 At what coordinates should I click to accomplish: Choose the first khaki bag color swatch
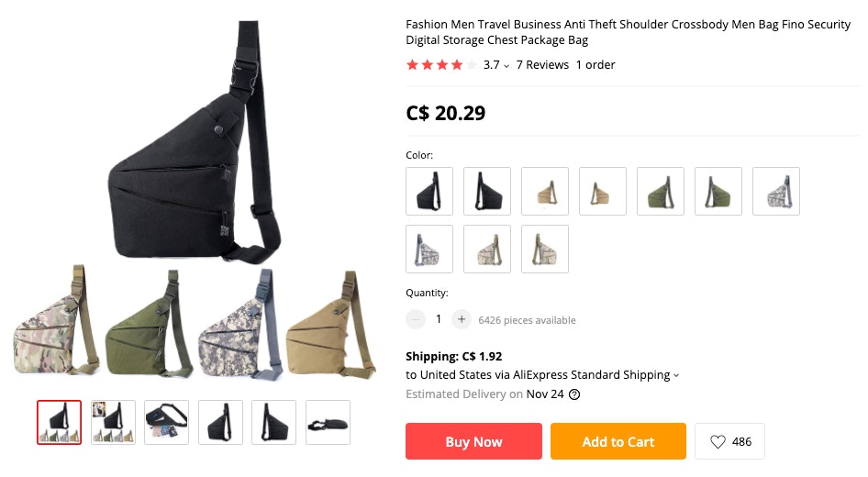pyautogui.click(x=545, y=192)
